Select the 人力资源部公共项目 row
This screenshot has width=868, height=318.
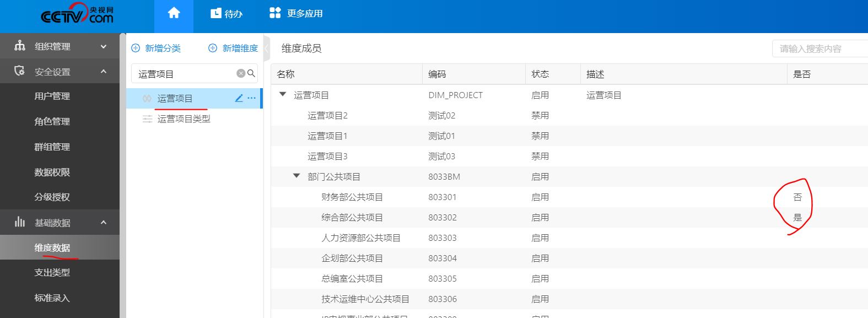[569, 238]
